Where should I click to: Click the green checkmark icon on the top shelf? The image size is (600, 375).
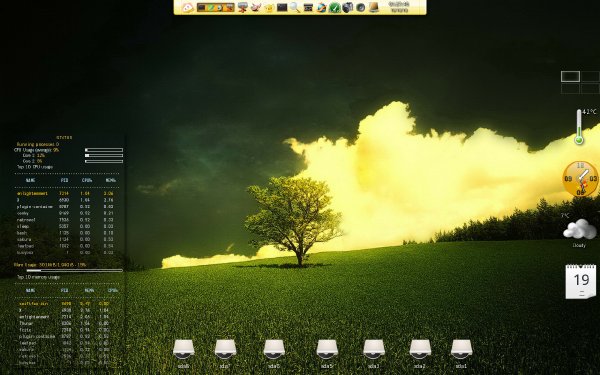coord(334,7)
